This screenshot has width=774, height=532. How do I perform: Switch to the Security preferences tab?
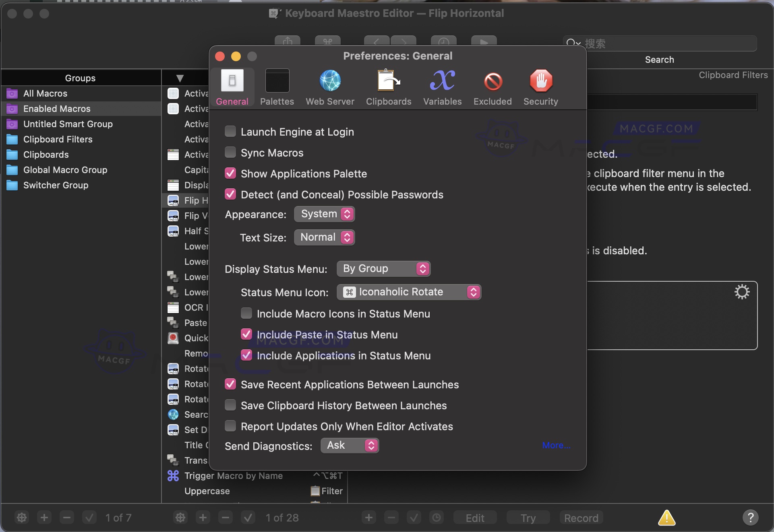click(540, 87)
